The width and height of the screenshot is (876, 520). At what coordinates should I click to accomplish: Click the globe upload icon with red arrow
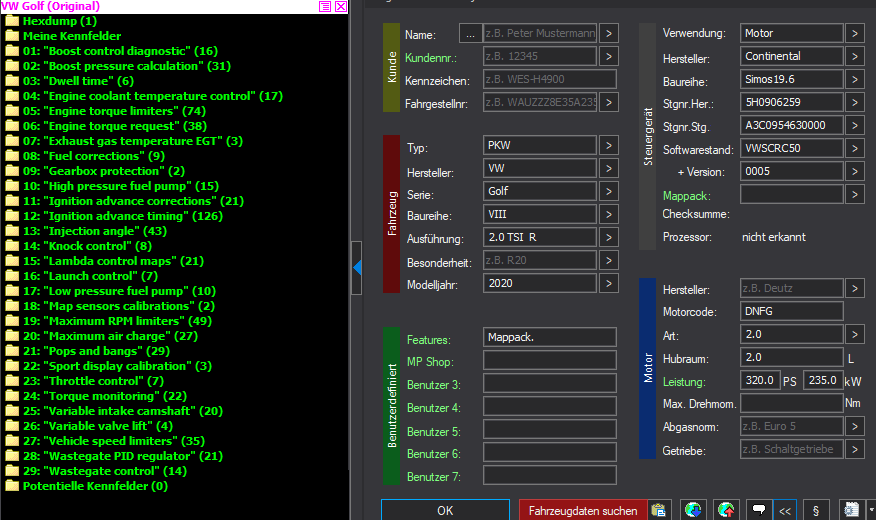(726, 510)
